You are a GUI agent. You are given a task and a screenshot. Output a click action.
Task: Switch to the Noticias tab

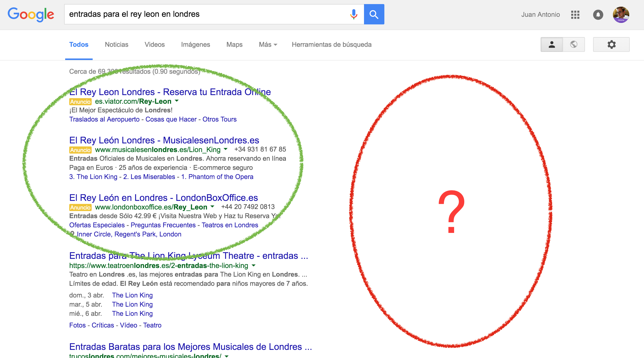[x=117, y=45]
